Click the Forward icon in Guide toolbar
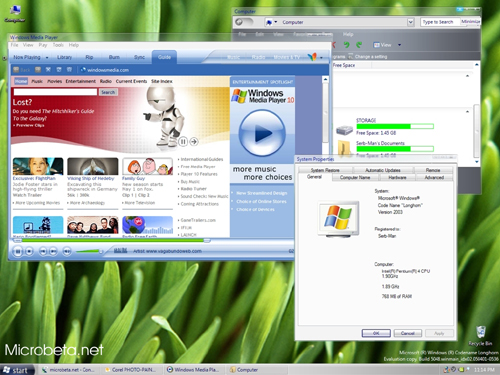Screen dimensions: 500x375 pyautogui.click(x=38, y=70)
